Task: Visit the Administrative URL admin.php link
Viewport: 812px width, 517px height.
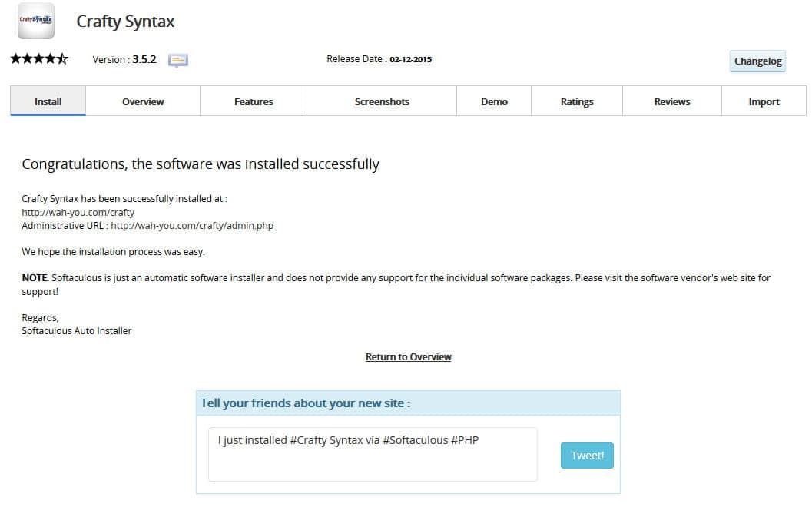Action: coord(192,226)
